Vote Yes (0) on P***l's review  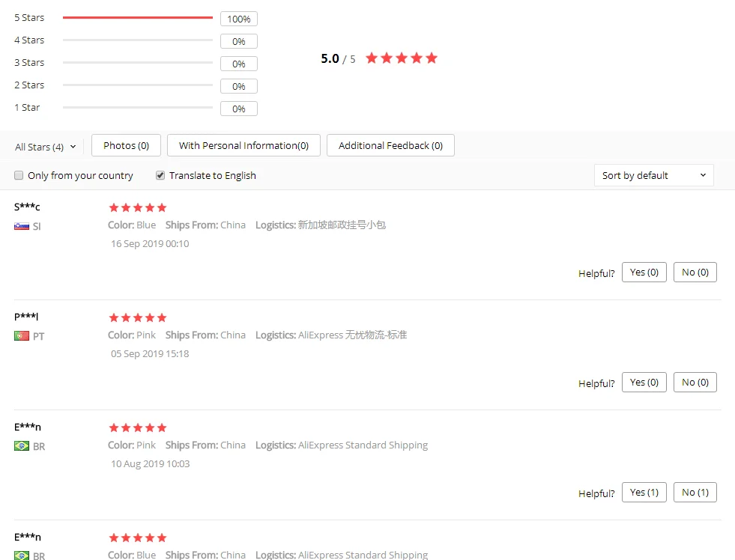point(644,383)
